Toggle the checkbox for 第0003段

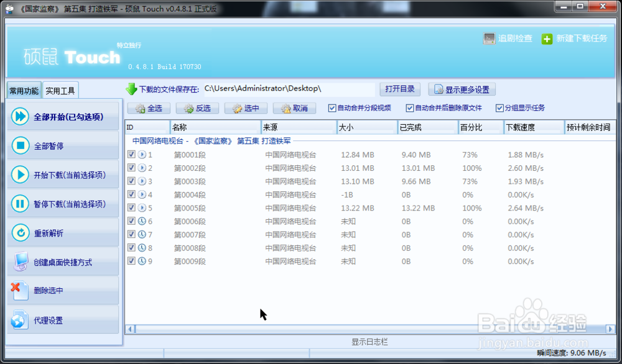click(x=131, y=181)
